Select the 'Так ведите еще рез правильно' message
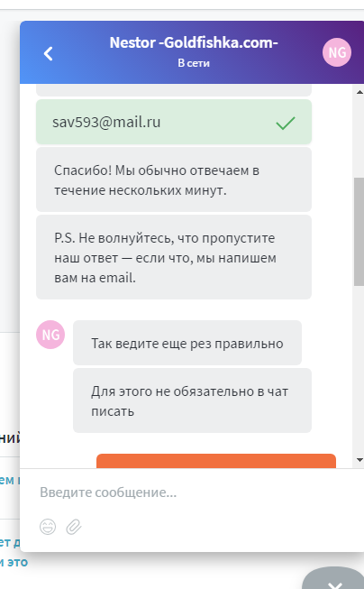 pyautogui.click(x=187, y=343)
